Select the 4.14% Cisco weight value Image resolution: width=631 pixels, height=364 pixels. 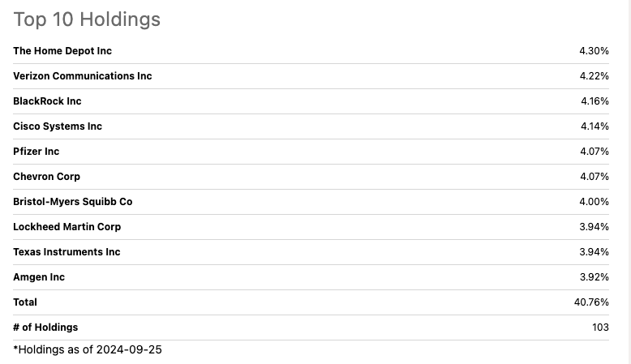point(595,126)
